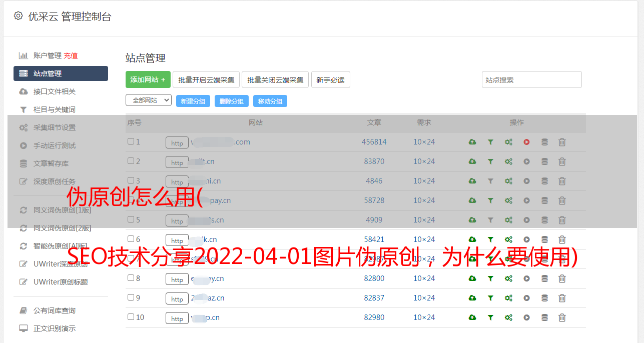This screenshot has height=343, width=644.
Task: Click the green filter icon in row 2
Action: pyautogui.click(x=490, y=161)
